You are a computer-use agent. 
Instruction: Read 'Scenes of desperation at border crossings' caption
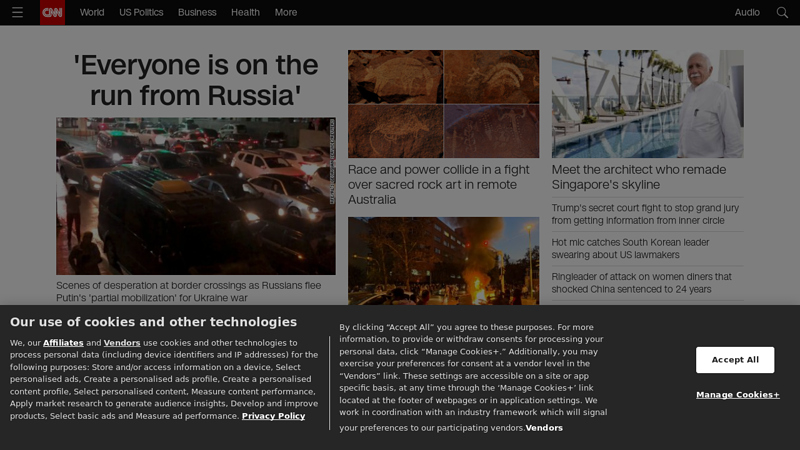point(189,291)
